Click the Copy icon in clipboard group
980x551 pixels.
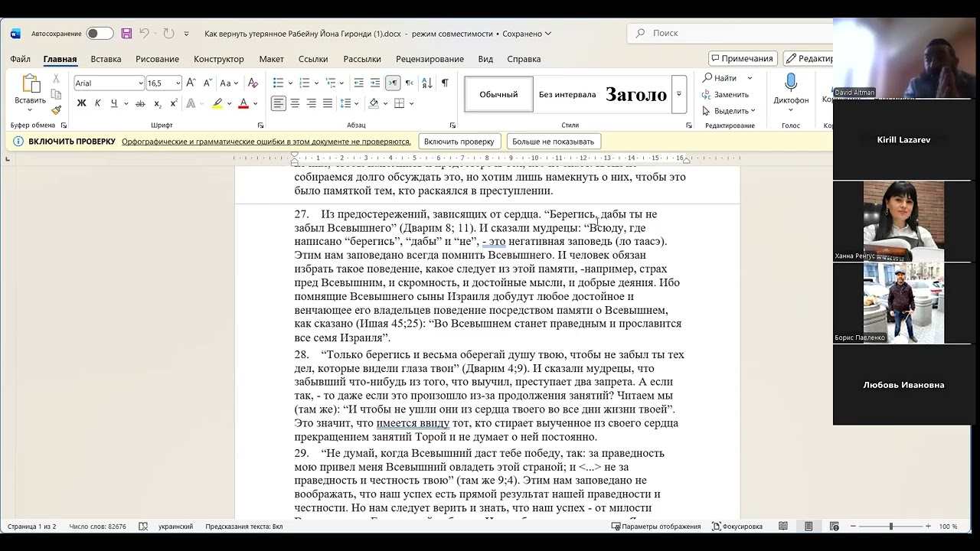56,94
